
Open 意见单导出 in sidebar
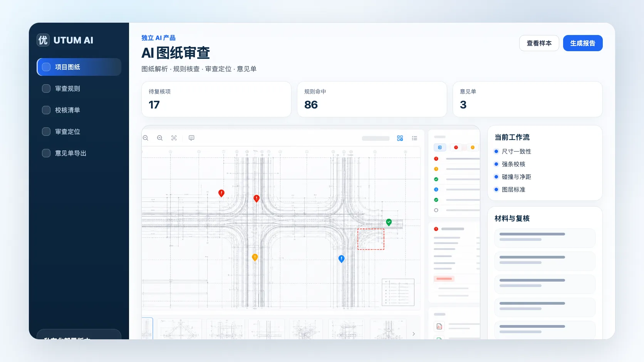tap(79, 153)
